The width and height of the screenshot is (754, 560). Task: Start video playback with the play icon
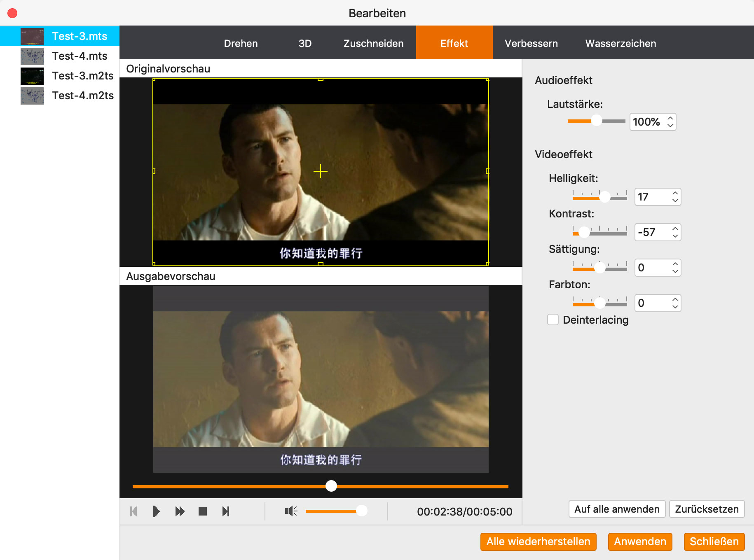pos(156,511)
